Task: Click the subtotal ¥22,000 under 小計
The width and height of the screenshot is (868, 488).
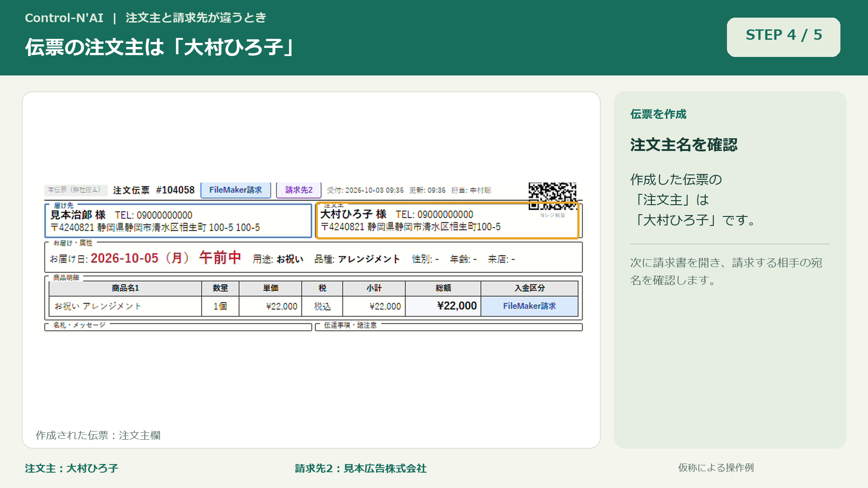Action: (374, 306)
